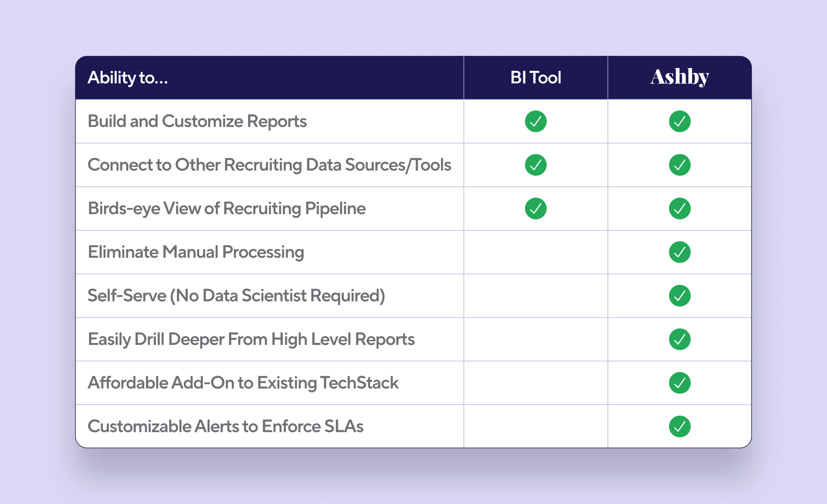
Task: Click Ashby checkmark for Affordable Add-On row
Action: (680, 383)
